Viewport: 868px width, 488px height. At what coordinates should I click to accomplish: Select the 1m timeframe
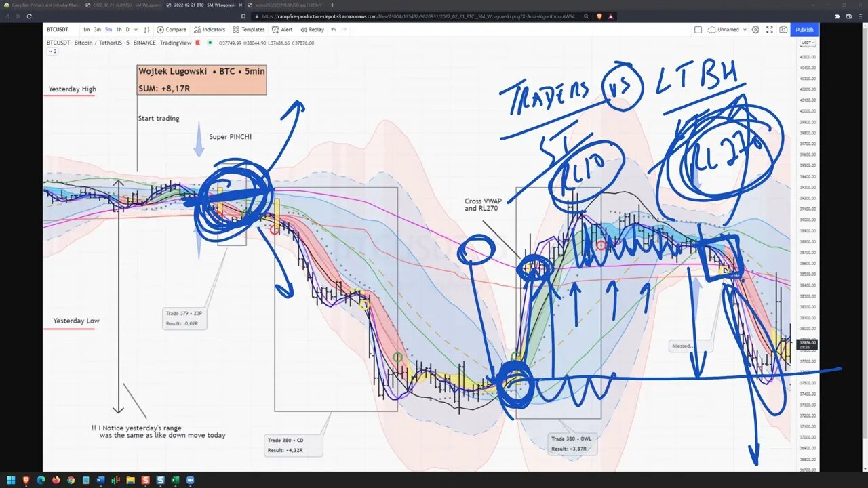[87, 30]
